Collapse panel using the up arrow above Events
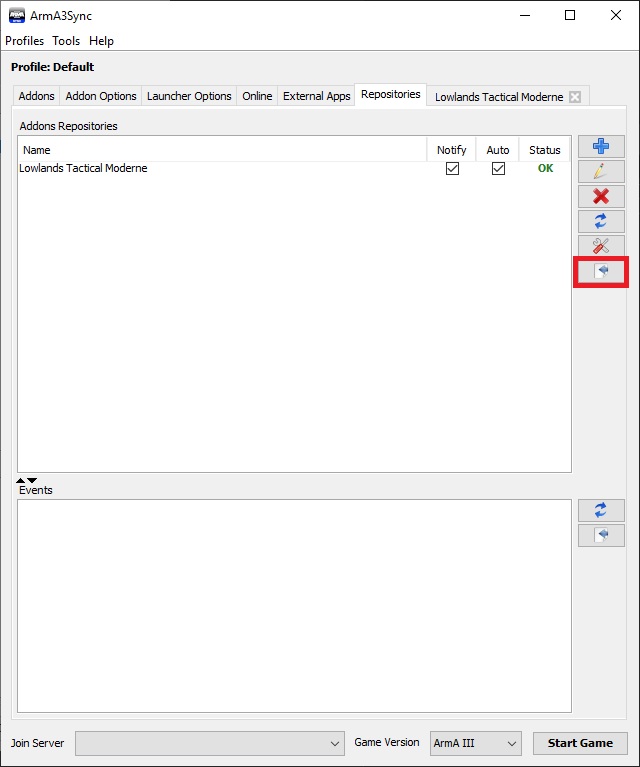The width and height of the screenshot is (640, 767). (x=22, y=481)
